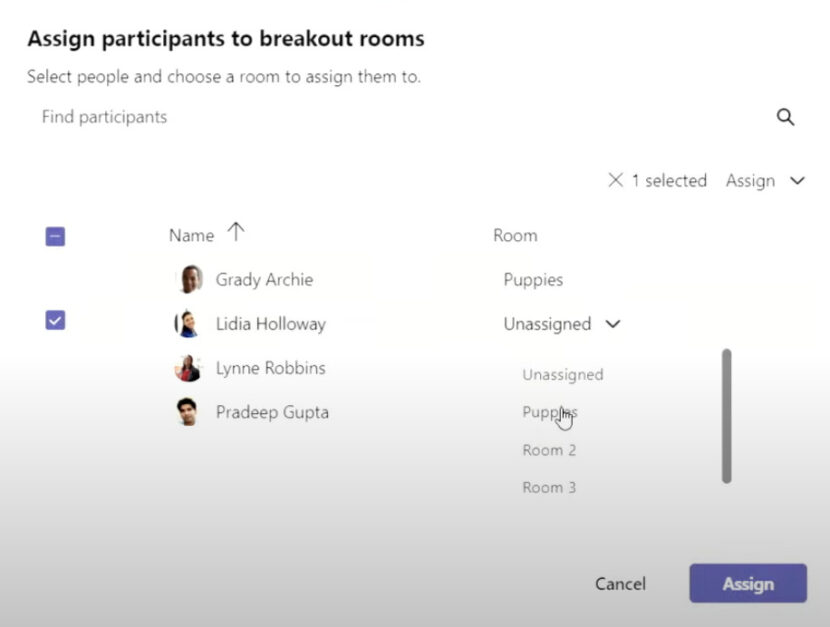Click the search magnifier icon

[786, 117]
